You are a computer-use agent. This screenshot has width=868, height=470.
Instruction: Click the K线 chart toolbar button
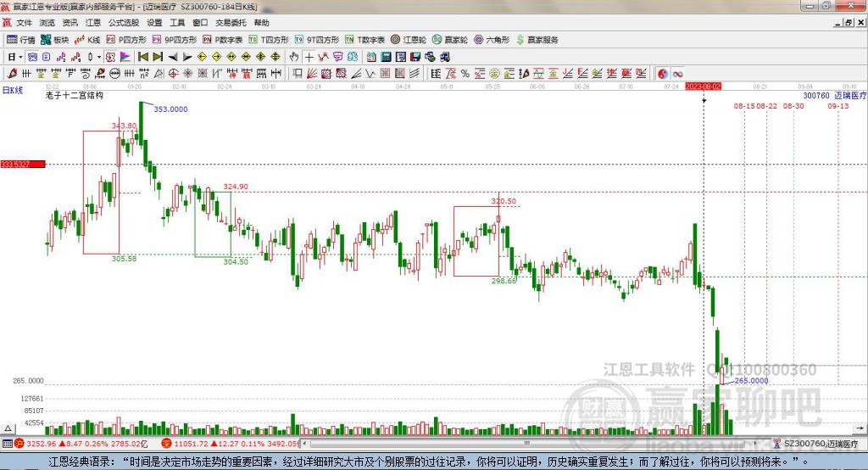coord(87,40)
